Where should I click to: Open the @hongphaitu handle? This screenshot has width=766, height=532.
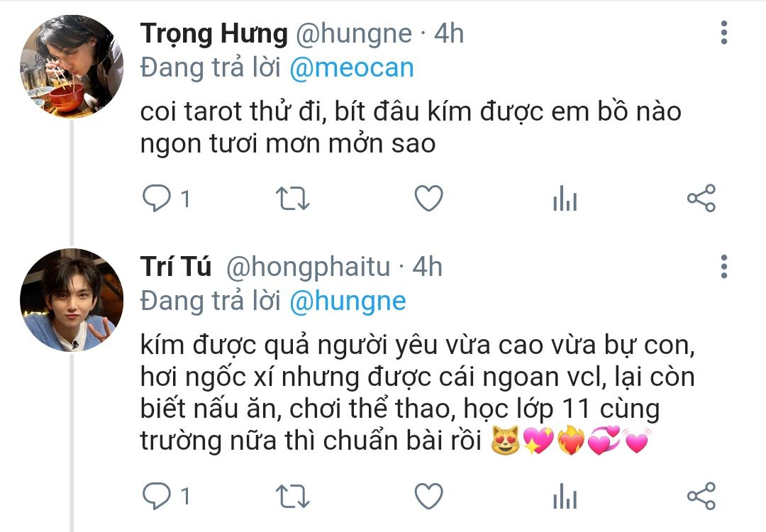point(308,267)
